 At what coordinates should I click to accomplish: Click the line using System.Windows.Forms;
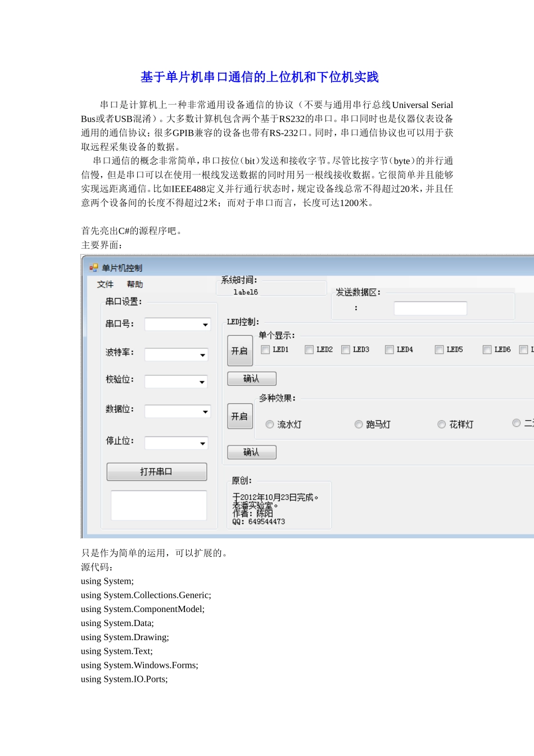pos(139,665)
